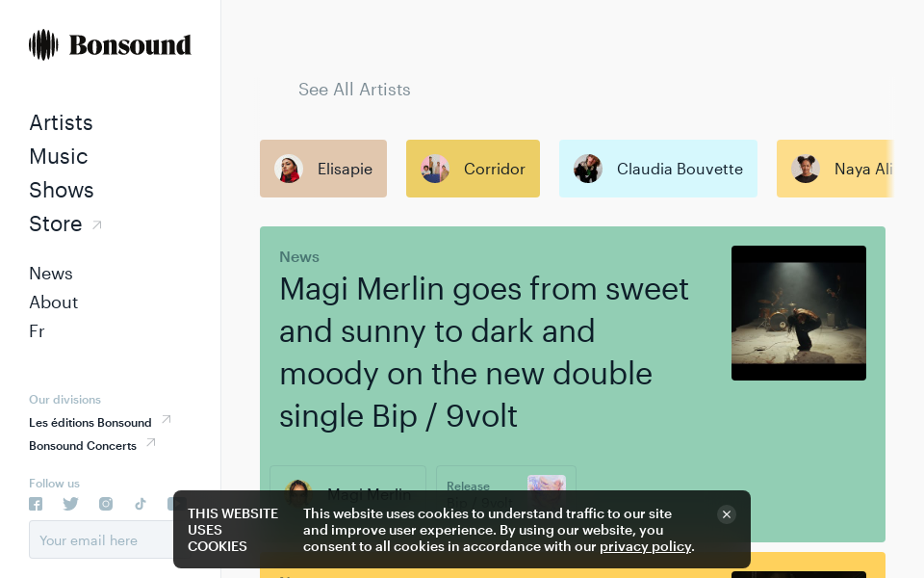Click the Instagram icon in the sidebar
Screen dimensions: 924x578
click(x=106, y=503)
